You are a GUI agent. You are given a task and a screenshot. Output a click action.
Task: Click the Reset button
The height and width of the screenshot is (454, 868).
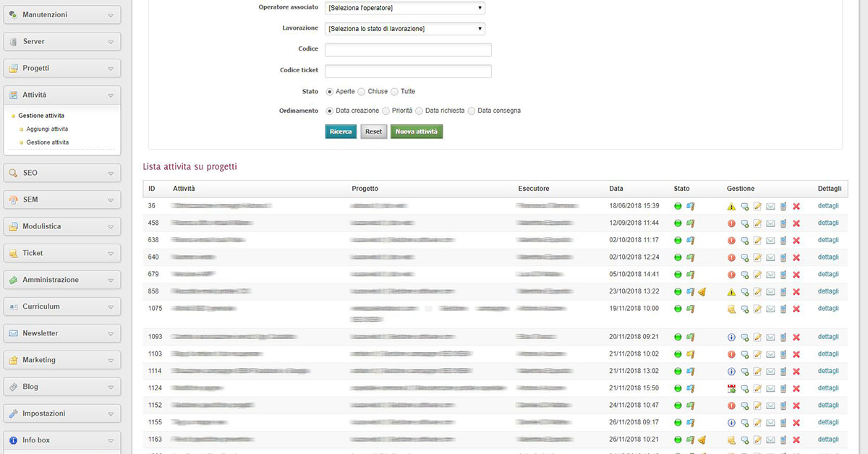[373, 132]
